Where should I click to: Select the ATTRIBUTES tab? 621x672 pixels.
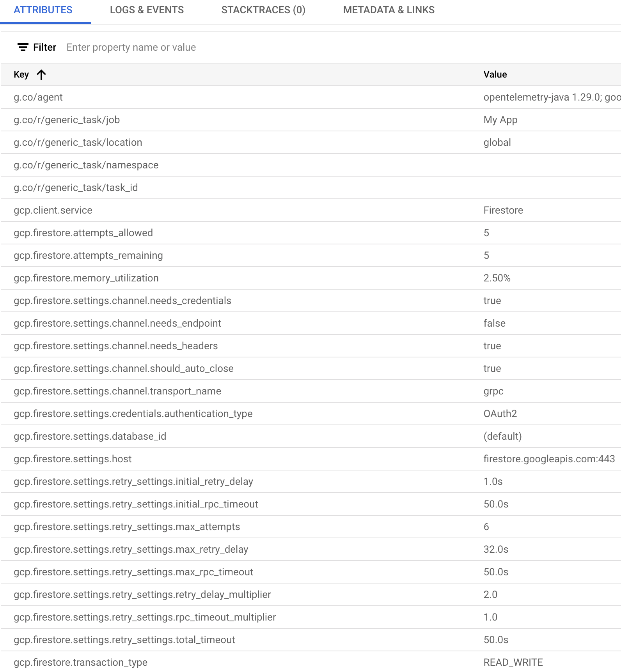point(43,10)
